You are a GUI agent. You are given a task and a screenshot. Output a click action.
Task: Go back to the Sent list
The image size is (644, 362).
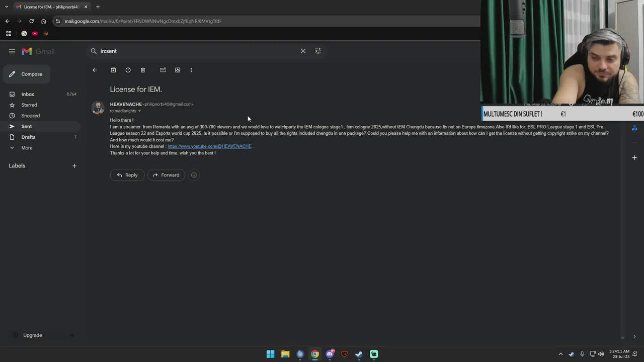pyautogui.click(x=95, y=70)
